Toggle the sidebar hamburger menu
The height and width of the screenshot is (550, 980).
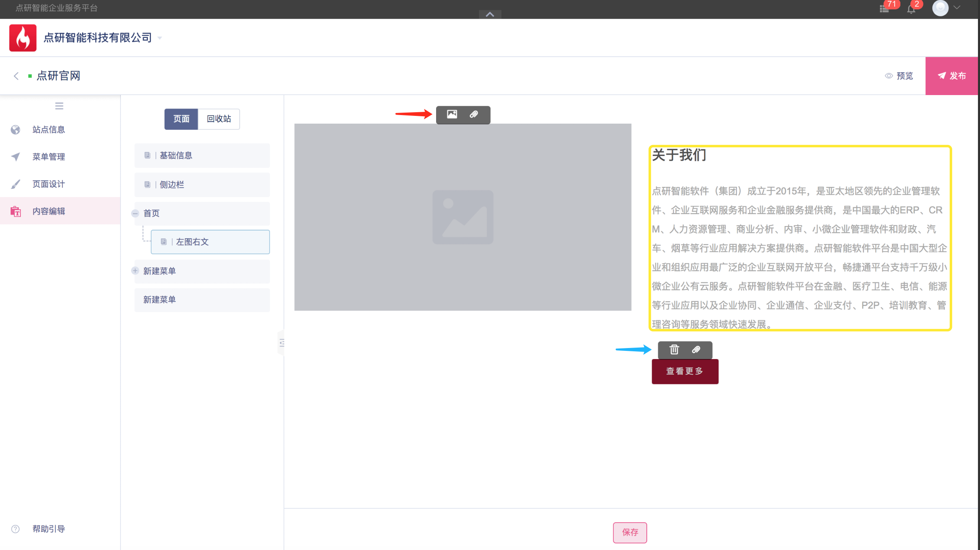(x=59, y=106)
